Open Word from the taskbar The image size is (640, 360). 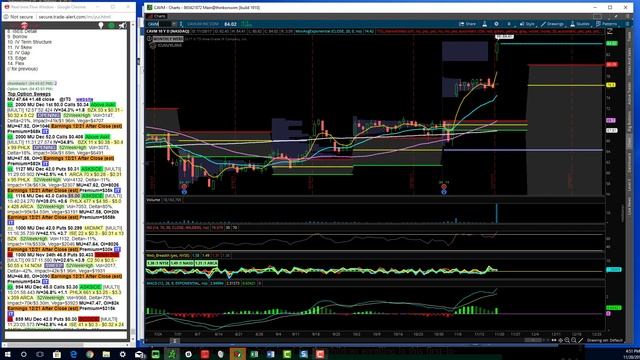pyautogui.click(x=270, y=354)
